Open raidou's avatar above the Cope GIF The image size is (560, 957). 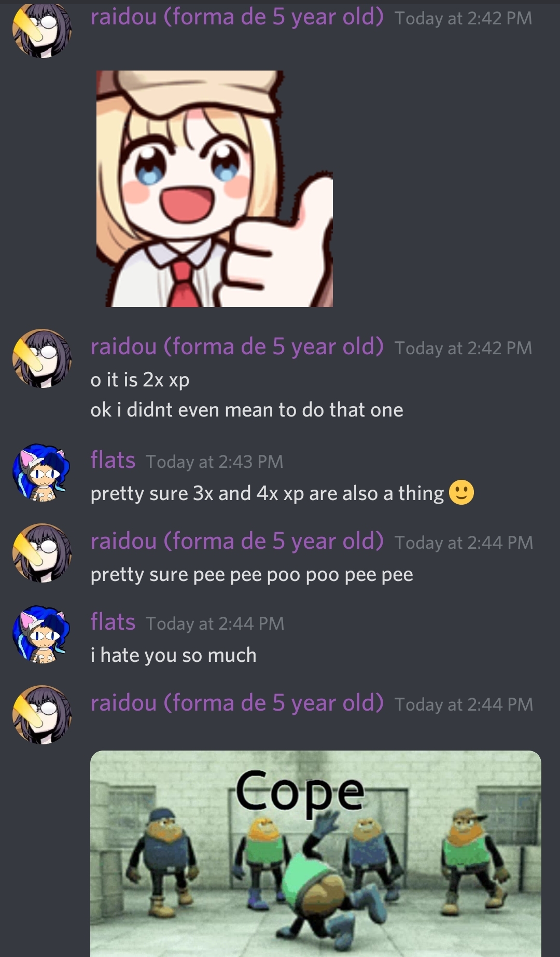pos(42,715)
